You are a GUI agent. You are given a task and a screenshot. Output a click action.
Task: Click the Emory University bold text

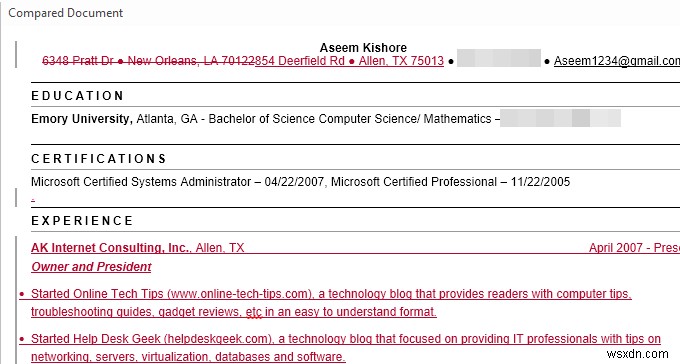pos(82,119)
